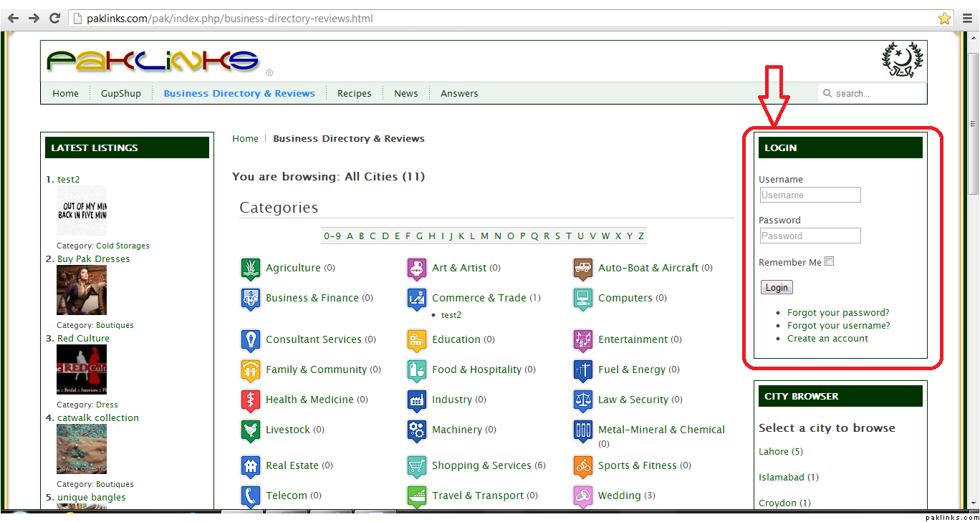Image resolution: width=980 pixels, height=522 pixels.
Task: Click the Education category icon
Action: 416,340
